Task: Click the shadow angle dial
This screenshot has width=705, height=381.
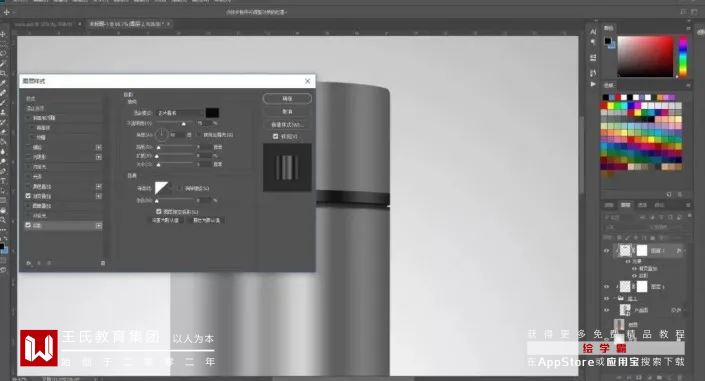Action: coord(161,134)
